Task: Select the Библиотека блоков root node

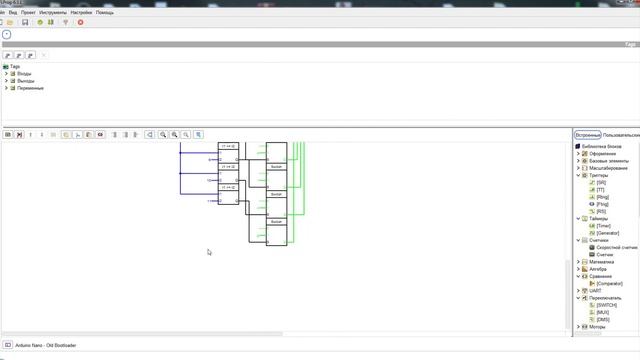Action: point(602,147)
